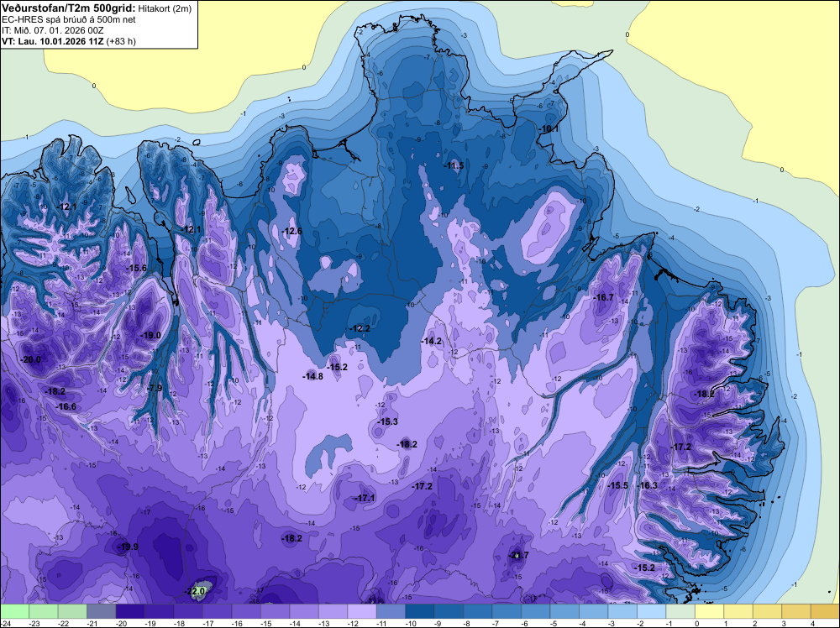Click the legend swatch labeled 4
The image size is (840, 628).
(x=825, y=611)
